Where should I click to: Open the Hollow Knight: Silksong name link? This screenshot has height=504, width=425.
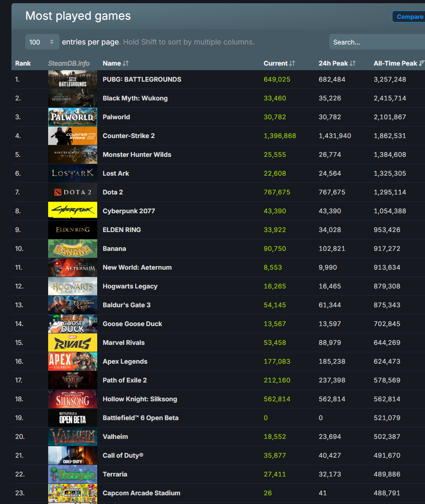(140, 399)
